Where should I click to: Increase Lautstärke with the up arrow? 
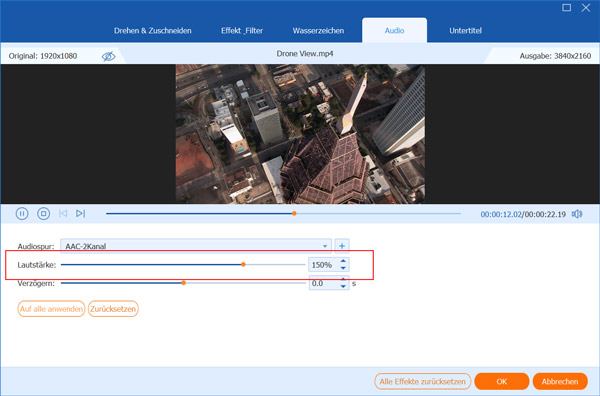point(343,261)
